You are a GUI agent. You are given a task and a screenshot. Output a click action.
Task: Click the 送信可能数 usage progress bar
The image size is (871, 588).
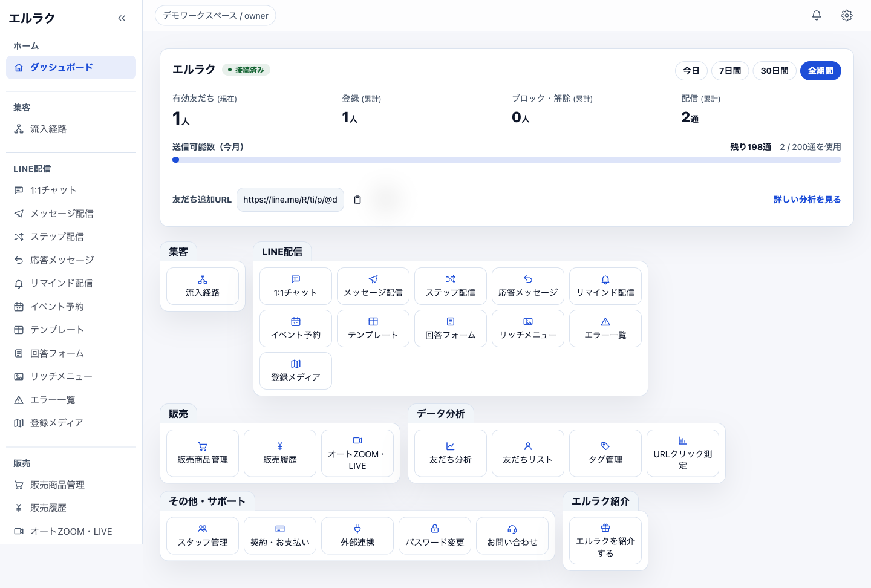pyautogui.click(x=507, y=160)
